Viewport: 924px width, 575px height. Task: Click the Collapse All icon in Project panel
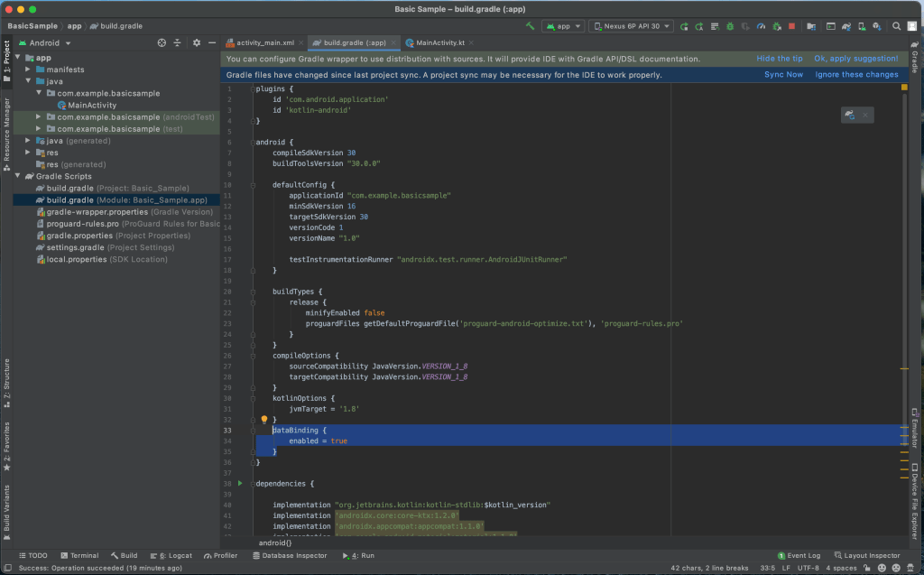pyautogui.click(x=178, y=42)
